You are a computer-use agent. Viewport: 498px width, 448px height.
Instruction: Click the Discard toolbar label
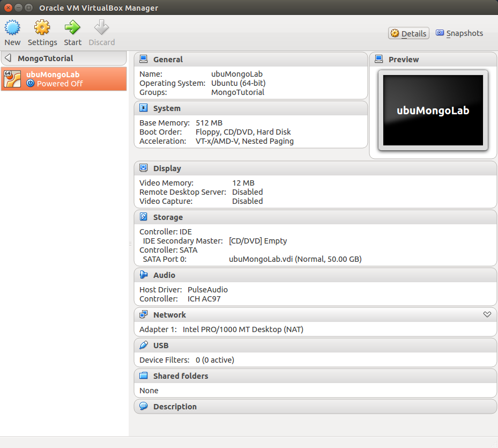pyautogui.click(x=102, y=42)
